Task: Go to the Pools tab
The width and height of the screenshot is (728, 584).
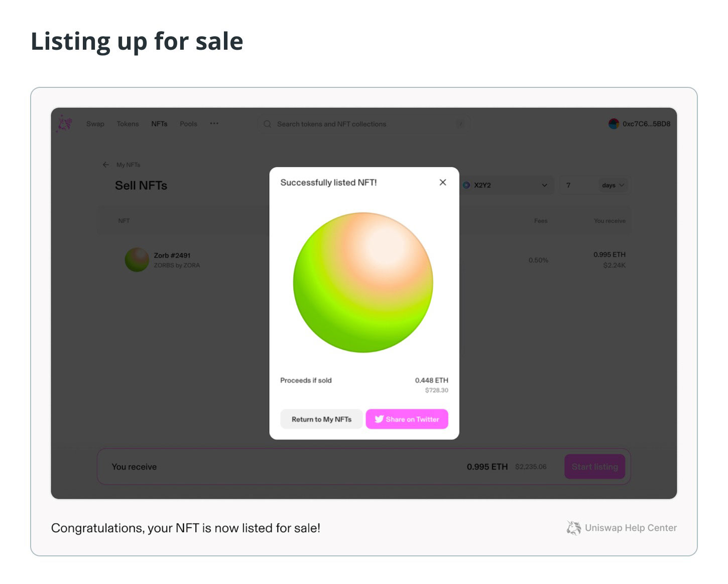Action: pos(188,124)
